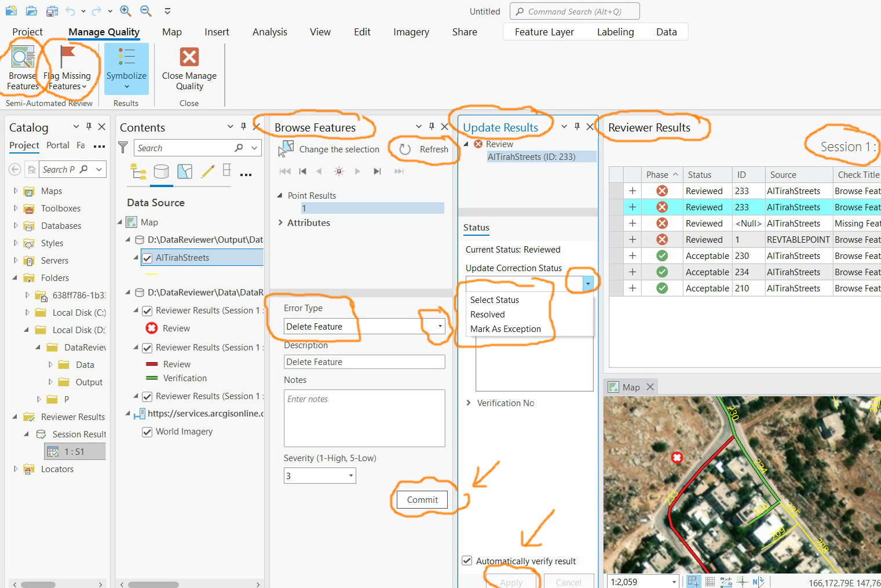
Task: Switch to the Portal tab in Catalog
Action: (x=58, y=145)
